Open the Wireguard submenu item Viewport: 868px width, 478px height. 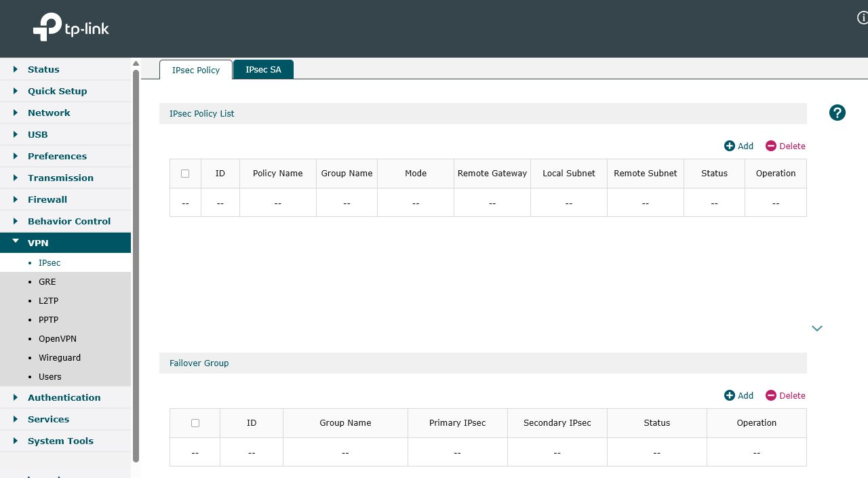(65, 357)
